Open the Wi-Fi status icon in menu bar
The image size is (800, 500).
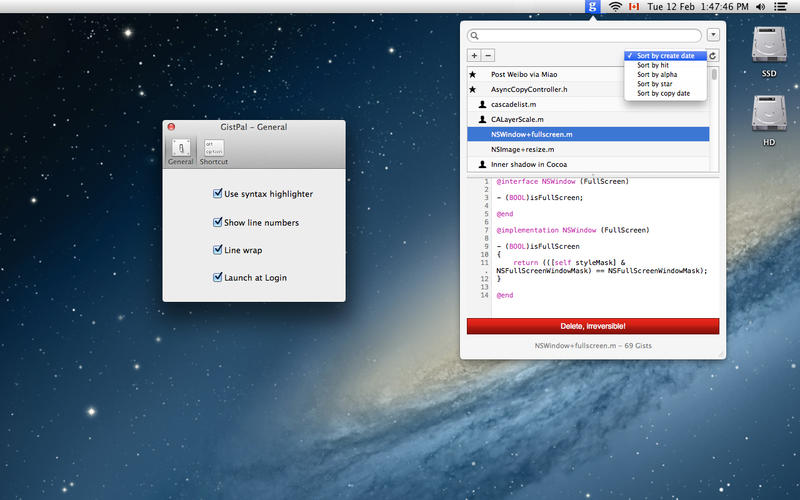(x=616, y=7)
